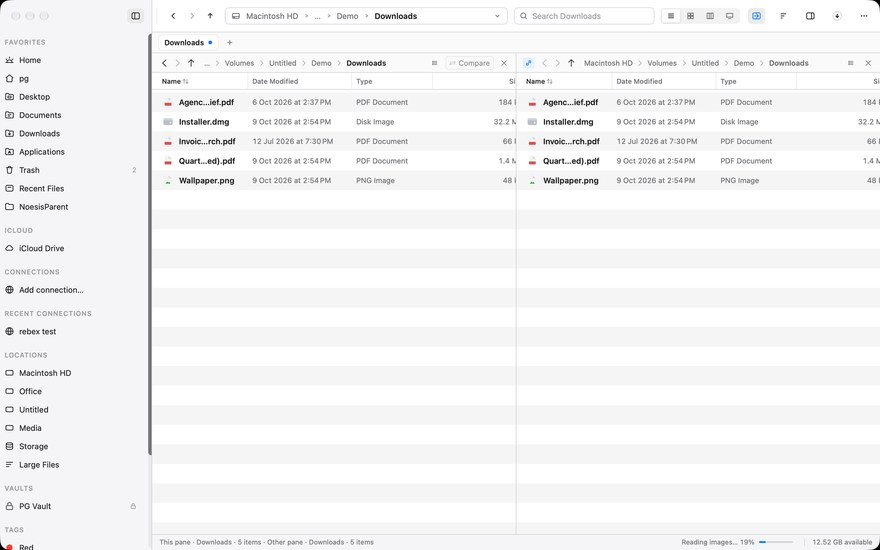Click Macintosh HD in right pane breadcrumb
This screenshot has width=880, height=550.
click(x=608, y=63)
